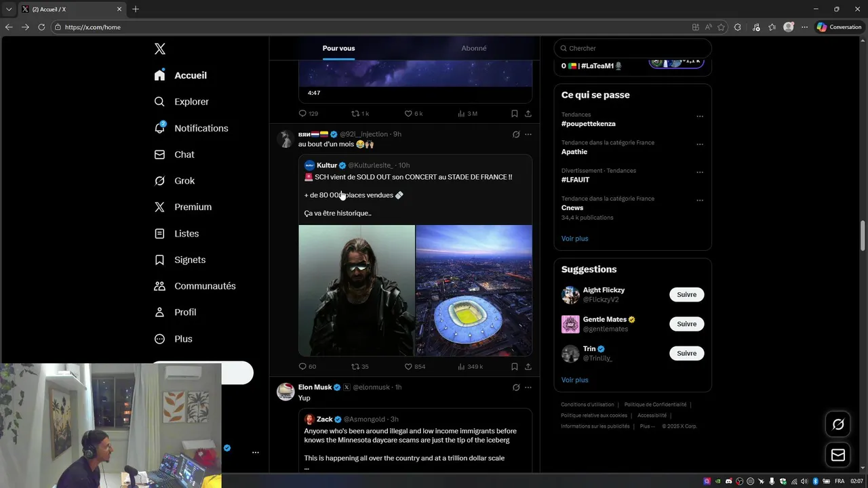View stats of post with 349 k views
This screenshot has width=868, height=488.
click(x=470, y=367)
